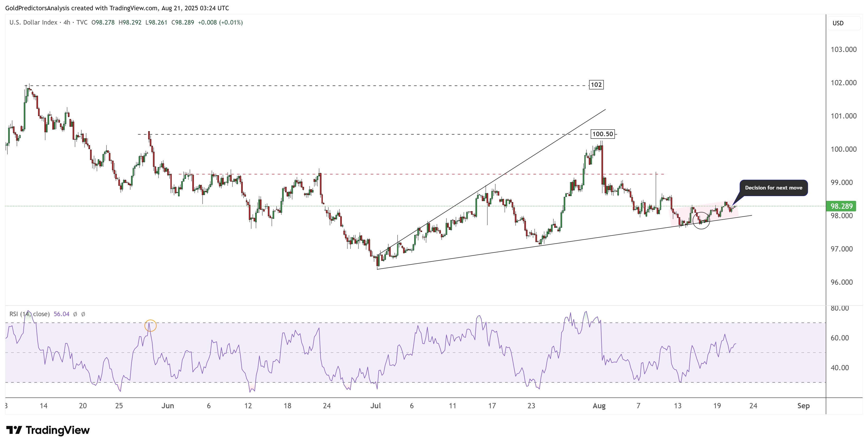Screen dimensions: 868x446
Task: Click the Aug label on the time axis
Action: coord(599,406)
